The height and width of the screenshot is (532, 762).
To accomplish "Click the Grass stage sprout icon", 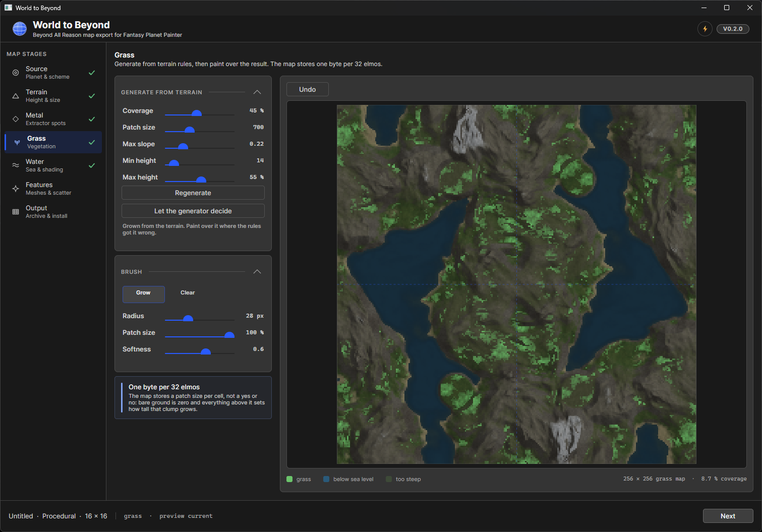I will point(17,142).
